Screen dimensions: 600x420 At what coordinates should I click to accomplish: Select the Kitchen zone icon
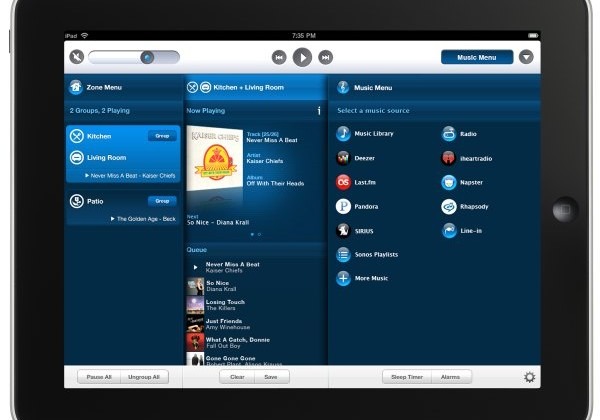pyautogui.click(x=77, y=136)
